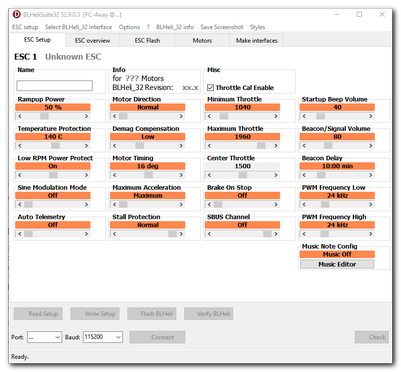The image size is (401, 372).
Task: Decrease Rampup Power with left arrow
Action: point(19,116)
